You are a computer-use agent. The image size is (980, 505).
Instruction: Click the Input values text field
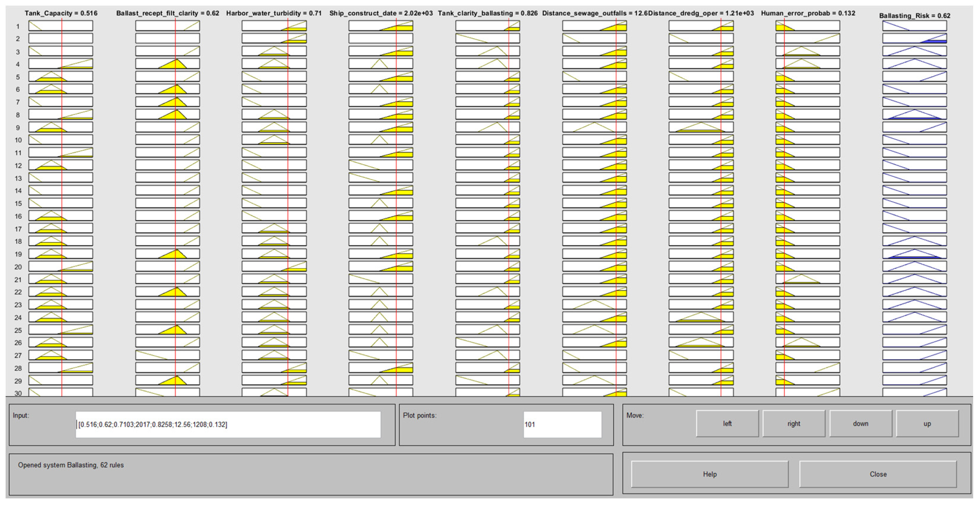click(x=228, y=424)
